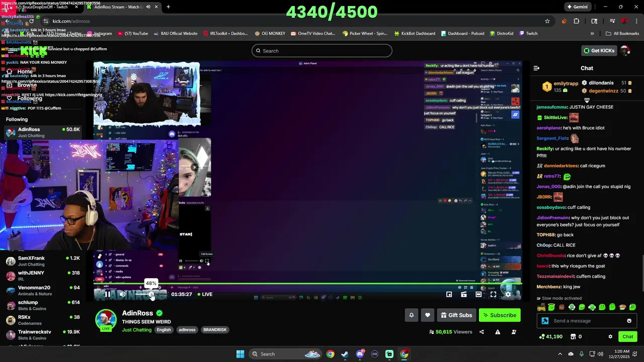Insert the halo green emote
The image size is (644, 362).
[x=551, y=307]
